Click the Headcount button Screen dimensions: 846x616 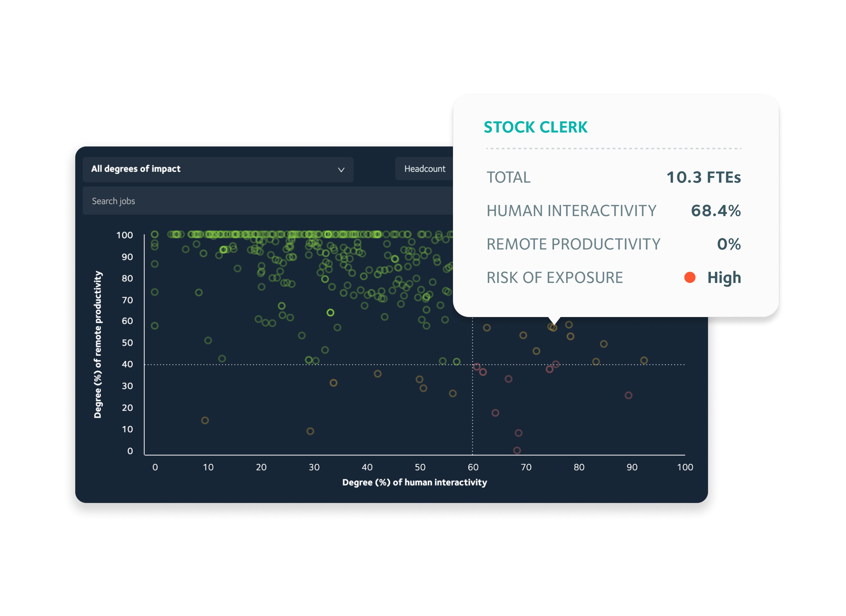424,169
